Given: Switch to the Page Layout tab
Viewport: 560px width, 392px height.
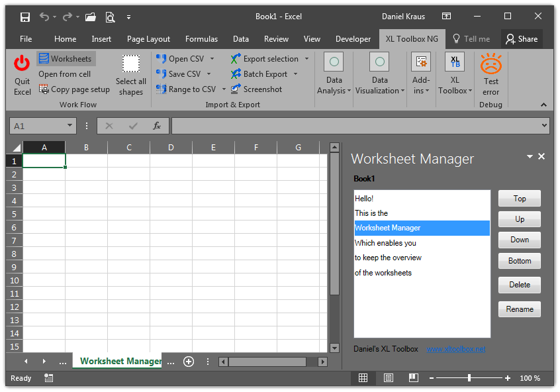Looking at the screenshot, I should pyautogui.click(x=148, y=39).
